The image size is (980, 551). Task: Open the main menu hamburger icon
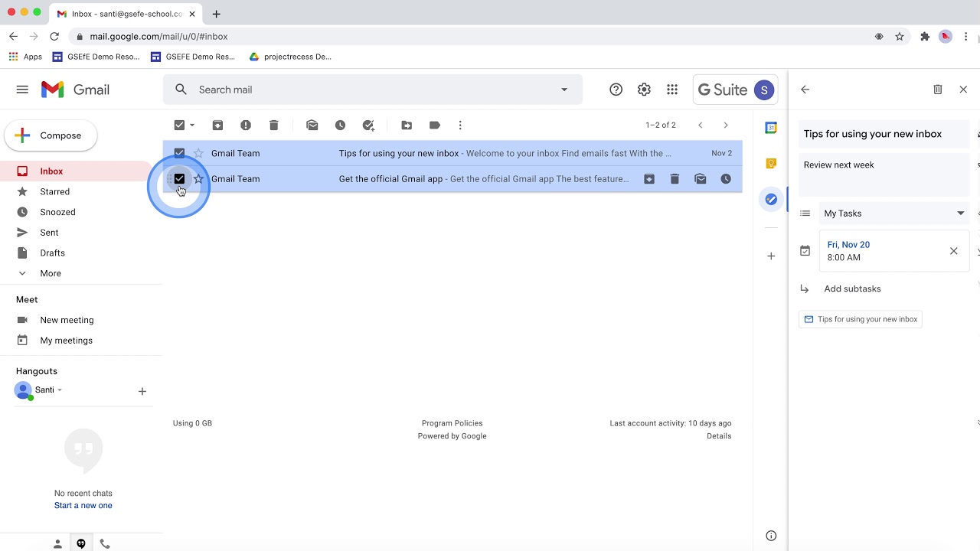point(22,90)
